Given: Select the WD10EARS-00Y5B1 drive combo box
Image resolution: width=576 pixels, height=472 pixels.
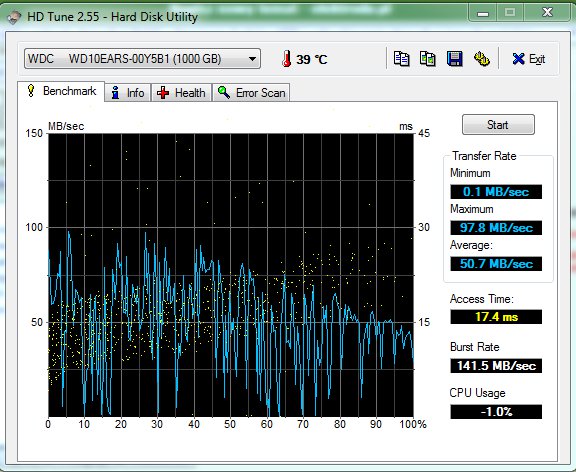Looking at the screenshot, I should 142,59.
